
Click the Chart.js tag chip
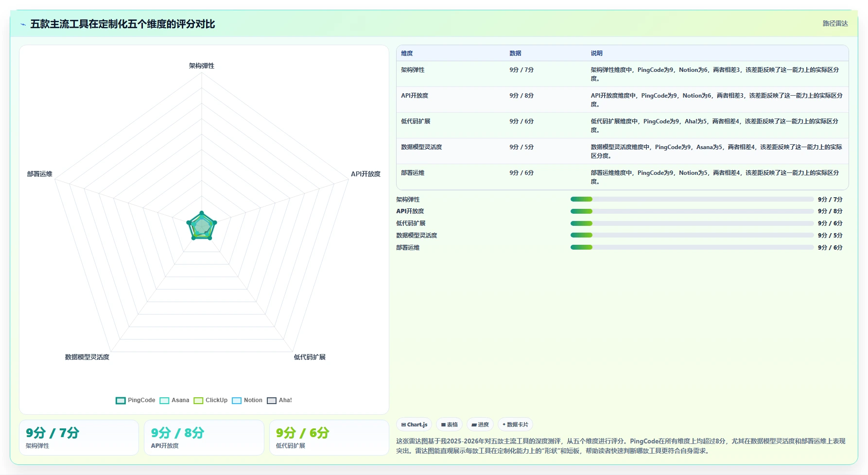pyautogui.click(x=414, y=424)
